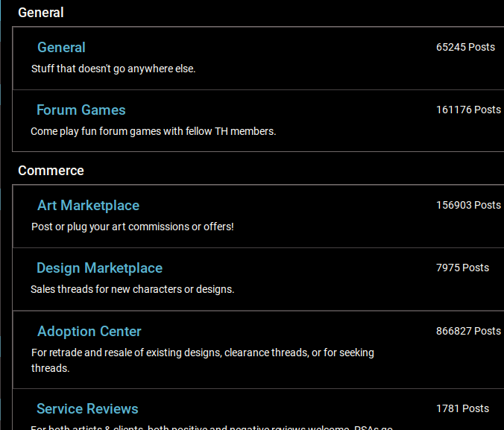Screen dimensions: 504x430
Task: Click the Service Reviews description text
Action: coord(212,427)
